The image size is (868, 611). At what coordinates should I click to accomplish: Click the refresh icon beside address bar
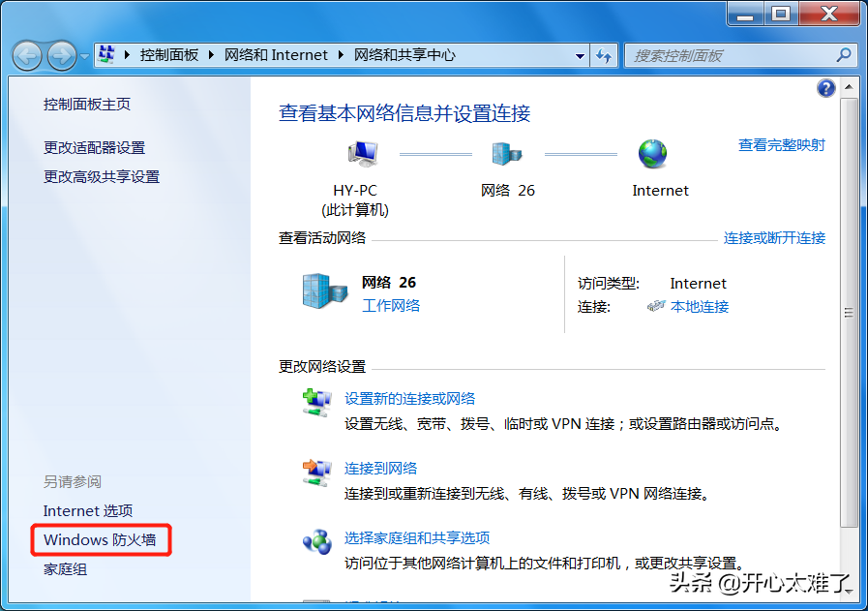pos(605,55)
